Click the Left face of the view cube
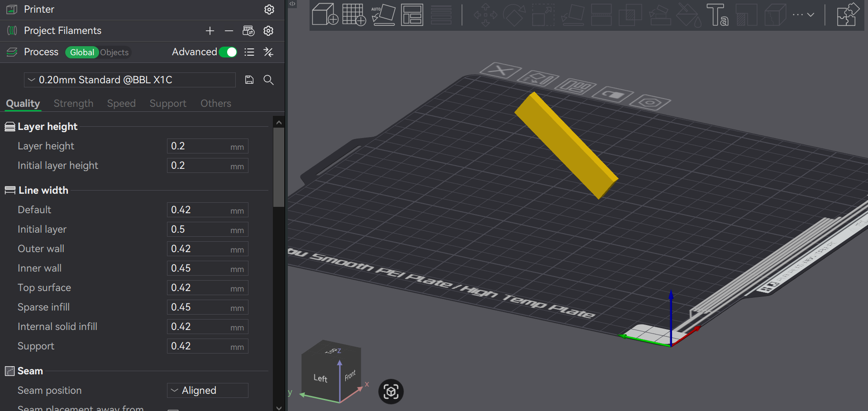The width and height of the screenshot is (868, 411). click(x=320, y=377)
